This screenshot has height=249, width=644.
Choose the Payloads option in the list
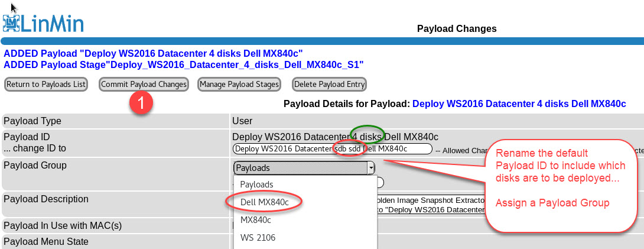pyautogui.click(x=256, y=185)
